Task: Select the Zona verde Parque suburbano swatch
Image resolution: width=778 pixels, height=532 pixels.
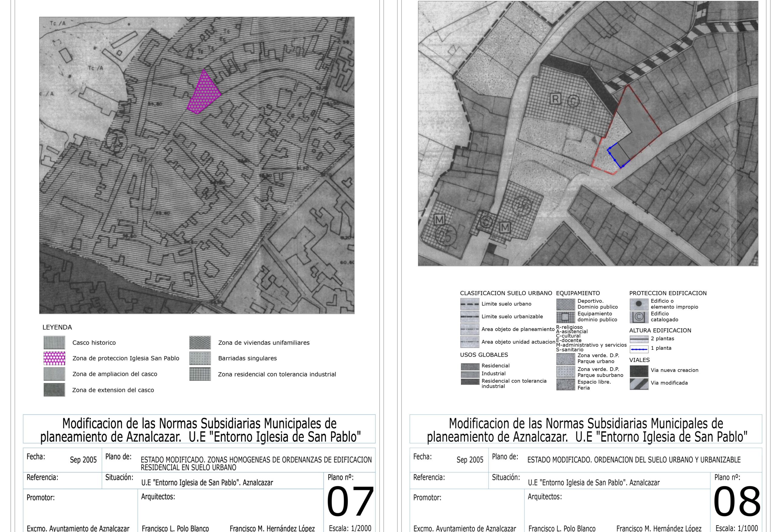Action: pos(566,372)
